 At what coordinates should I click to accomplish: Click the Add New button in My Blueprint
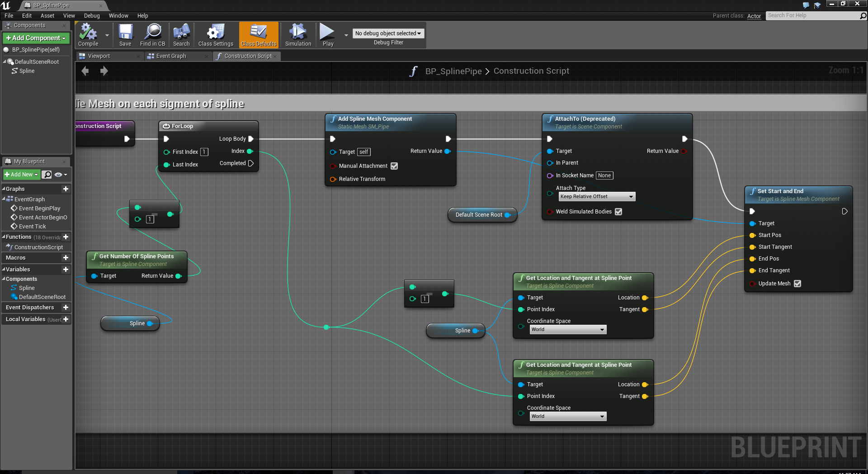[x=20, y=174]
